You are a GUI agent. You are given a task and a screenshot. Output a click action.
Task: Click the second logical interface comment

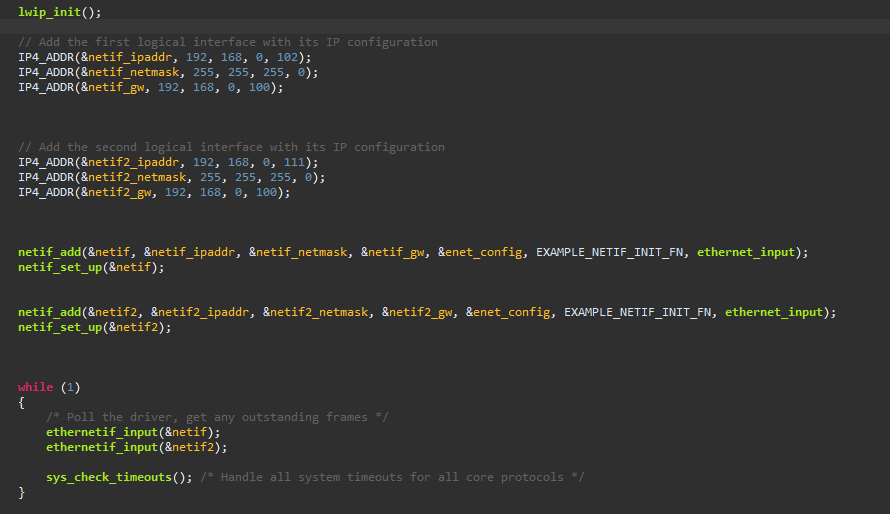(x=231, y=147)
